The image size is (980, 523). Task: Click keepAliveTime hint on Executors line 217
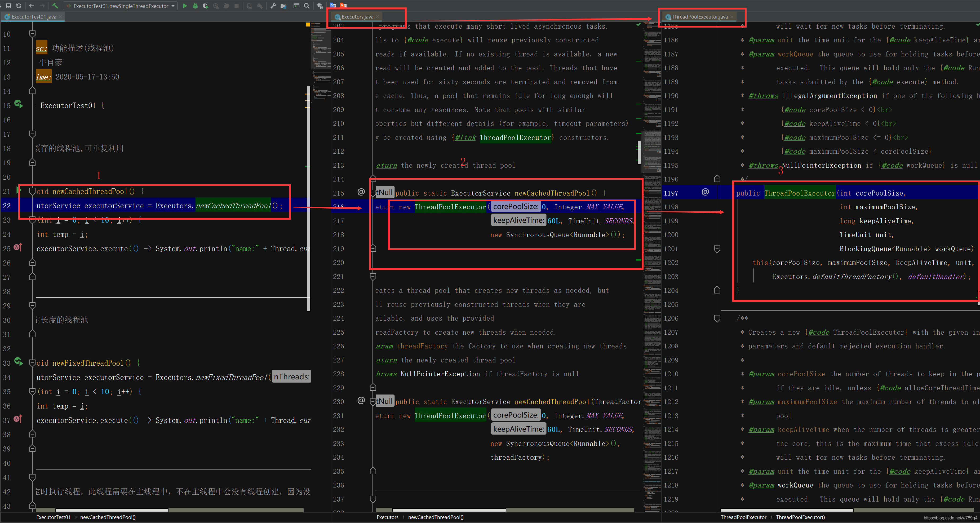click(x=518, y=220)
